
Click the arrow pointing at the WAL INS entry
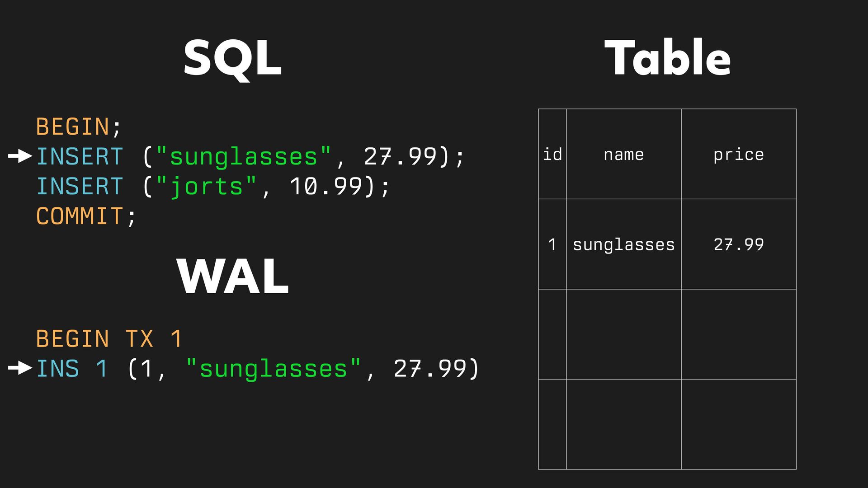pos(20,368)
